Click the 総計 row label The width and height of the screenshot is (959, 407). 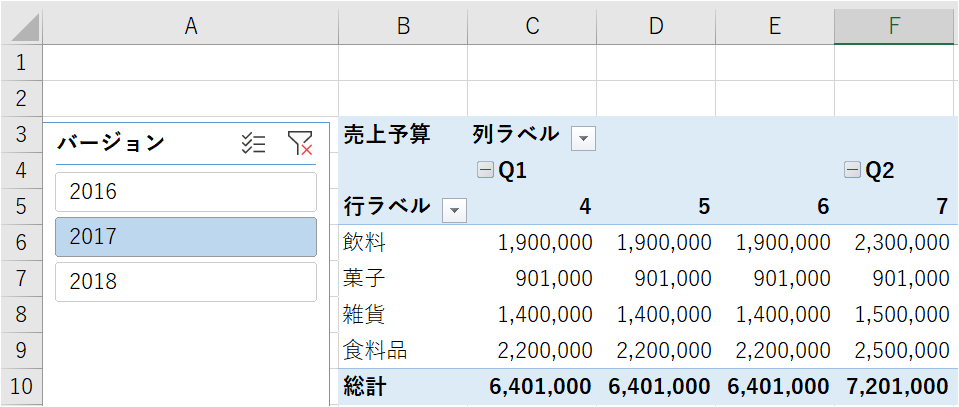point(365,387)
